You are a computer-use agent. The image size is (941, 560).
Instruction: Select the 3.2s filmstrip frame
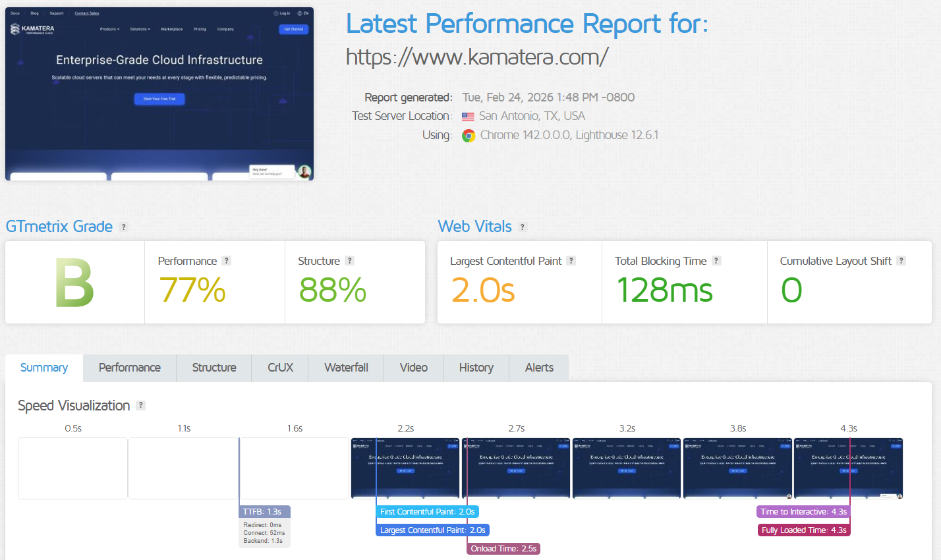click(x=627, y=468)
